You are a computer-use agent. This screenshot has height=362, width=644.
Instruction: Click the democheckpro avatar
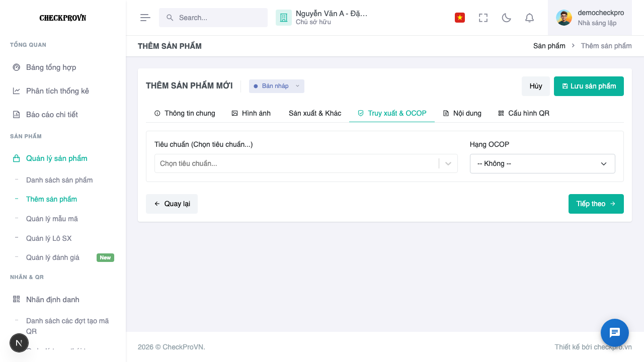(564, 18)
